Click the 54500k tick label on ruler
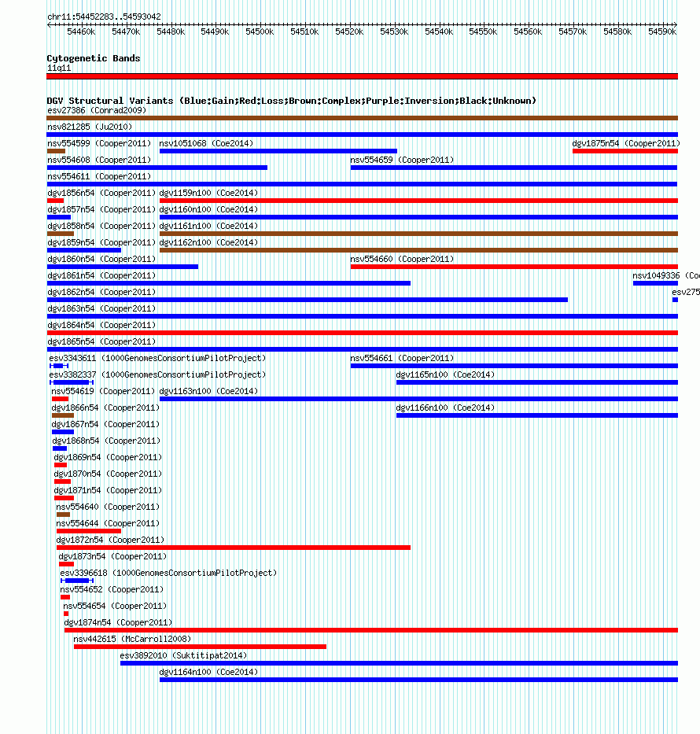Viewport: 700px width, 734px height. point(260,31)
